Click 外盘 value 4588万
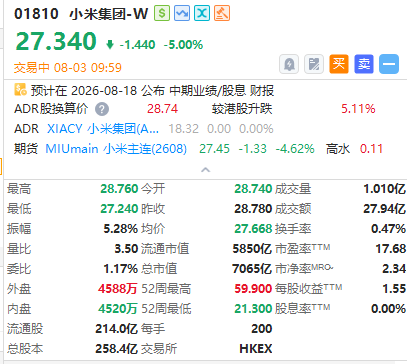 pos(118,289)
